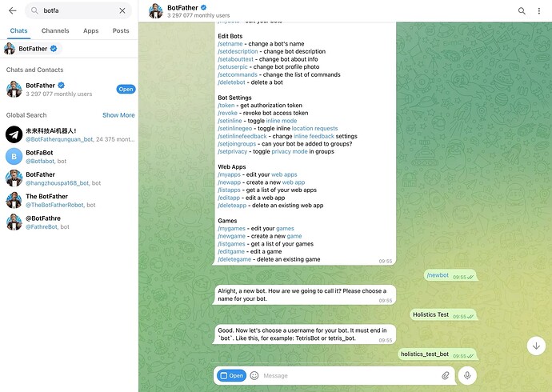
Task: Expand global search with Show More
Action: pyautogui.click(x=118, y=115)
